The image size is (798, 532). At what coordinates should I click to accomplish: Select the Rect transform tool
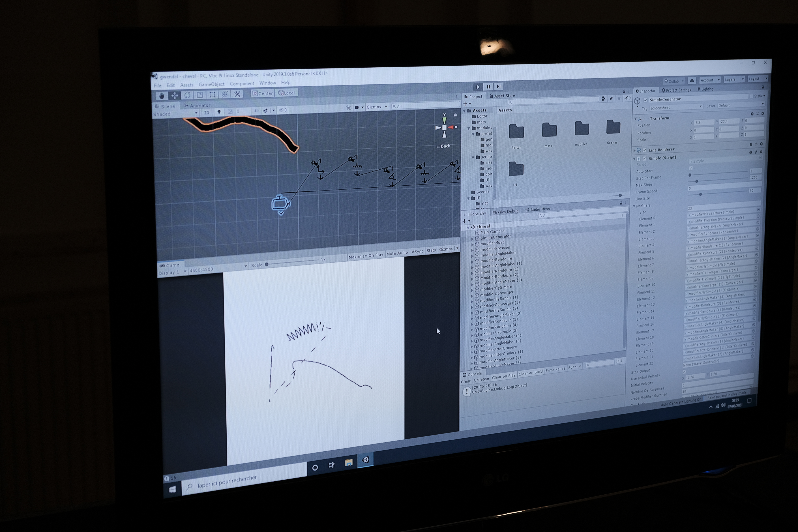[212, 95]
